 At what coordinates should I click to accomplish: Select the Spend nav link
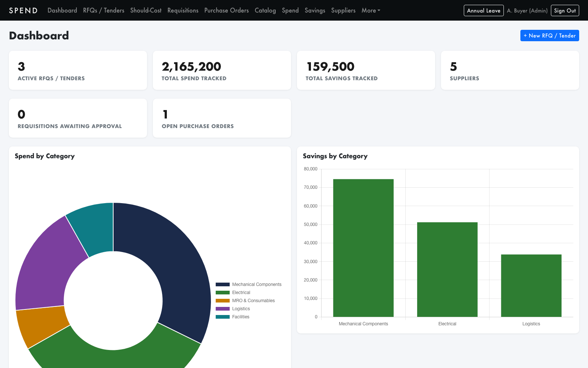pos(290,10)
